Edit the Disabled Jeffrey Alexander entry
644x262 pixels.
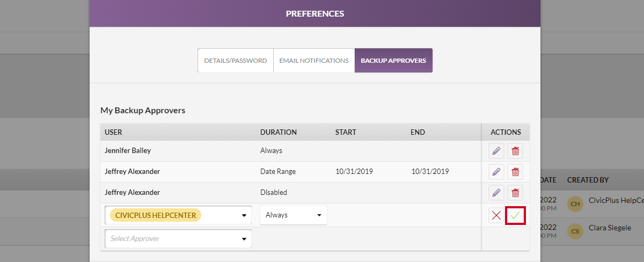coord(496,193)
